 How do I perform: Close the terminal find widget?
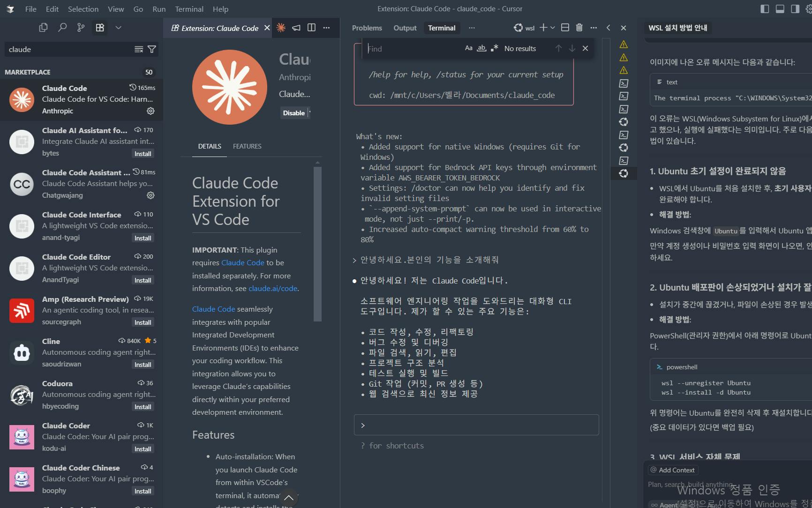coord(585,48)
